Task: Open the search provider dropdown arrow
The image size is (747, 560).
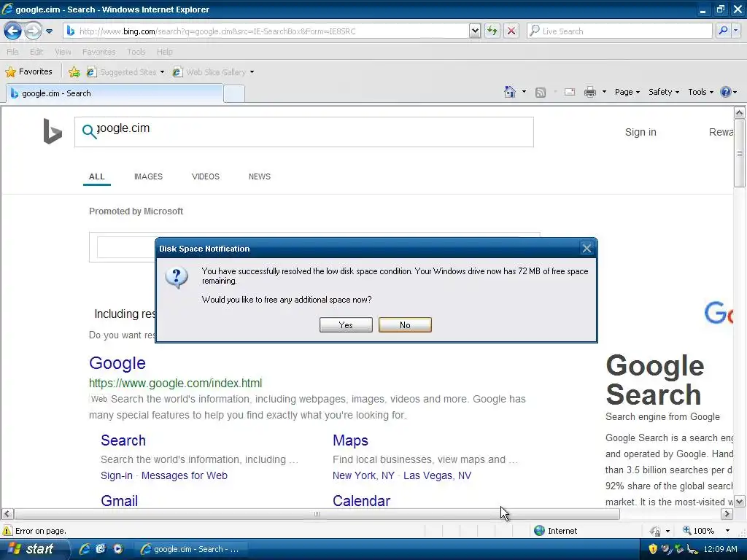Action: [736, 31]
